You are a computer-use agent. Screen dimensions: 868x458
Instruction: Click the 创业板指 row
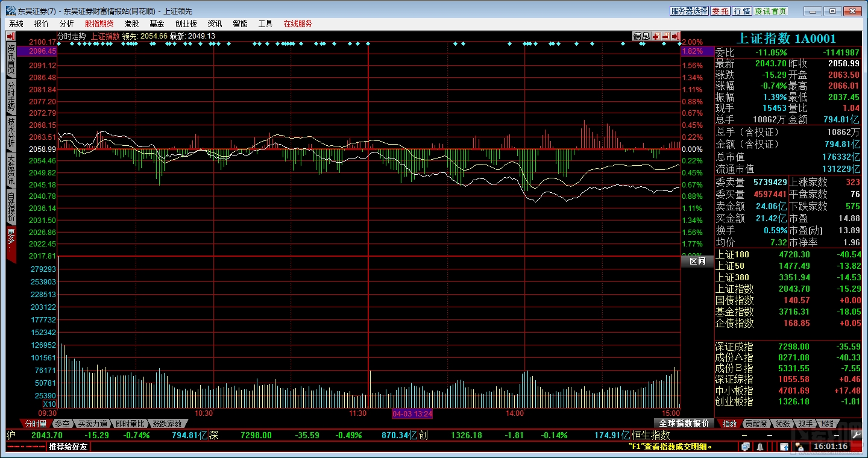pos(788,401)
